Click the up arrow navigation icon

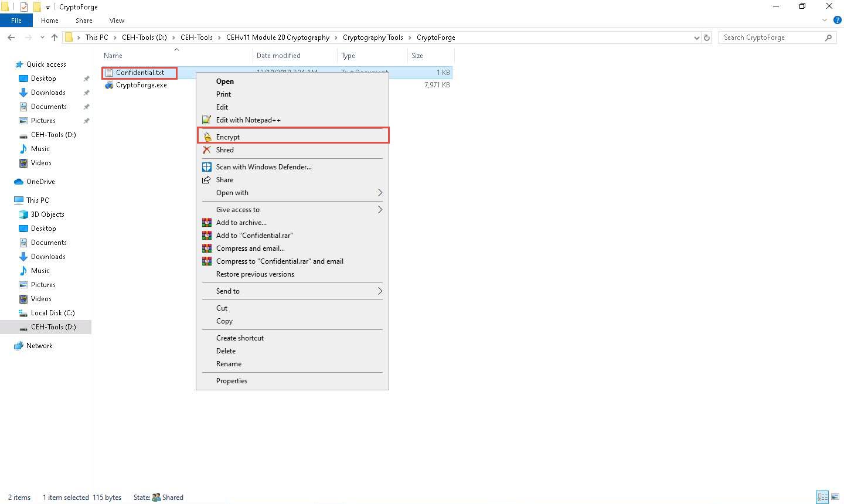point(55,38)
